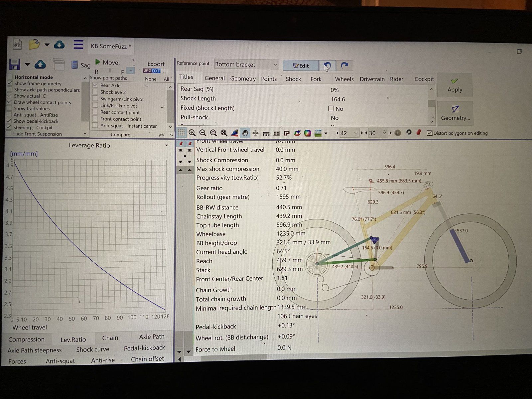Download from cloud icon

pyautogui.click(x=59, y=45)
